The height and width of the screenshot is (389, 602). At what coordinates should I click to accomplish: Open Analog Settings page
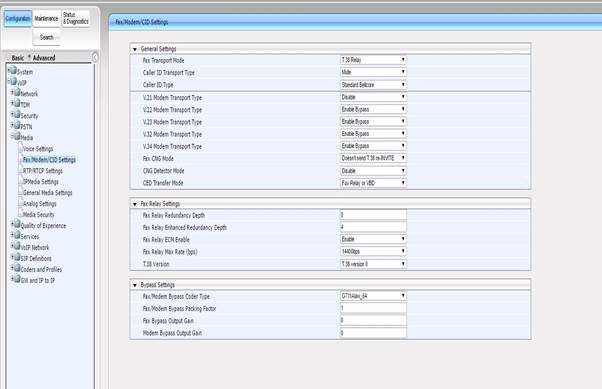(40, 204)
